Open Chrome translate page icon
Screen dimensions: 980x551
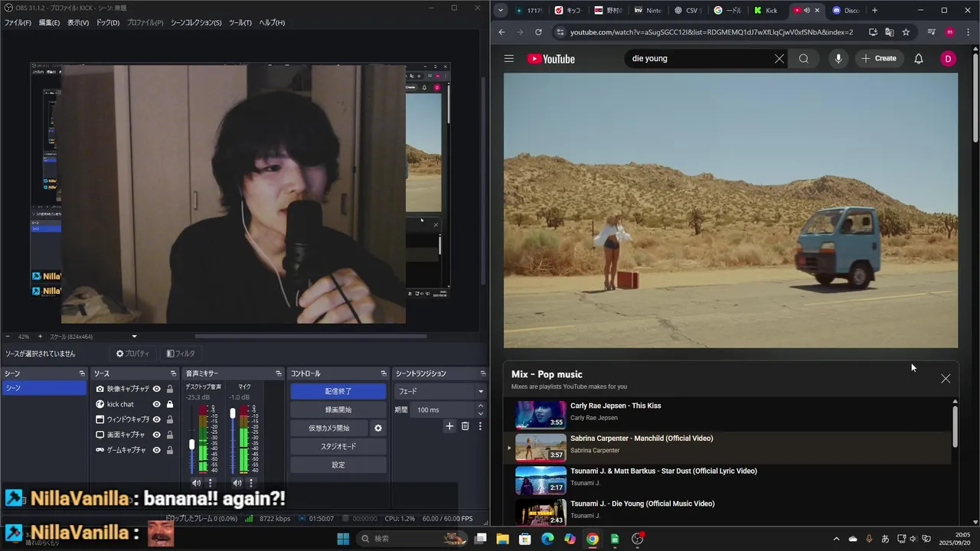click(889, 32)
